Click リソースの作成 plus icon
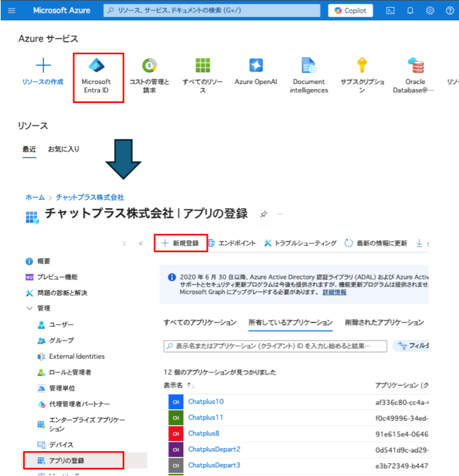 pos(43,66)
